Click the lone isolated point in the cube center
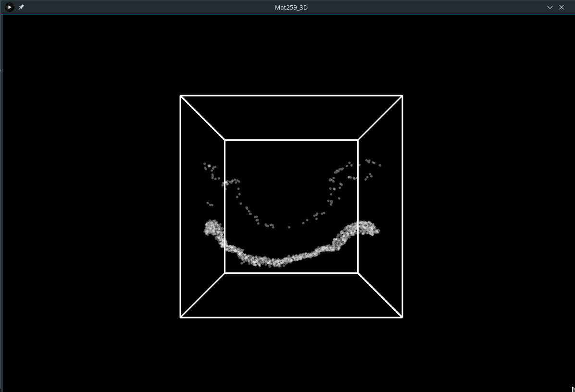Screen dimensions: 575x392 289,227
